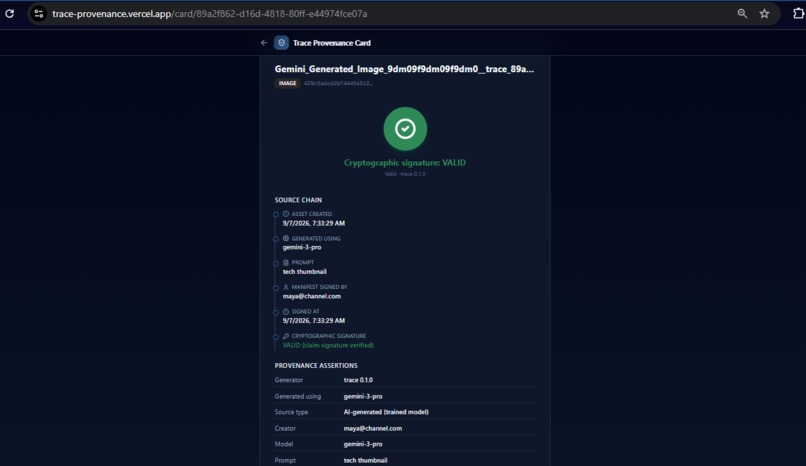
Task: Open the browser extensions puzzle icon
Action: coord(798,14)
